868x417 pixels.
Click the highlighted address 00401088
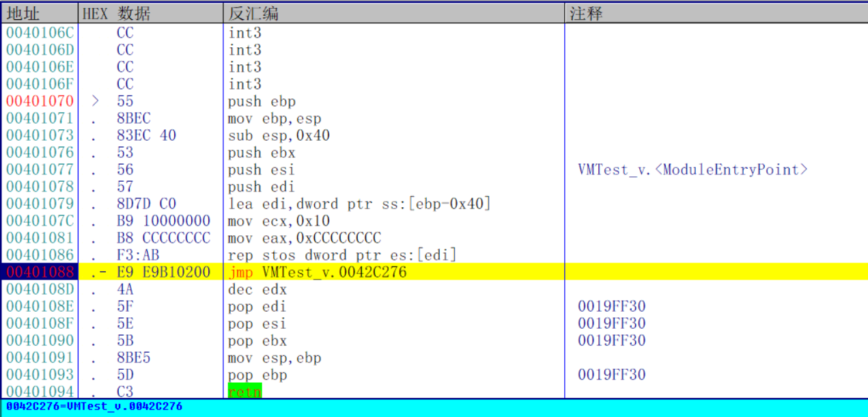[40, 272]
